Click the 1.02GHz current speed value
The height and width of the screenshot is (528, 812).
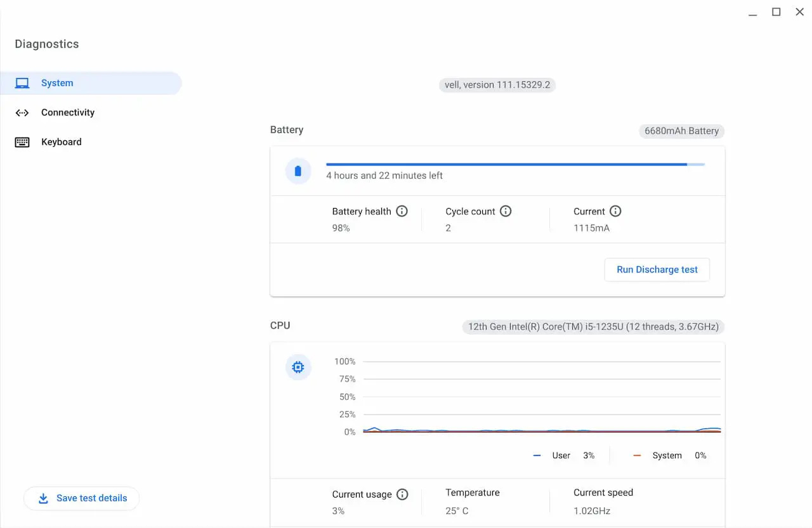(592, 511)
